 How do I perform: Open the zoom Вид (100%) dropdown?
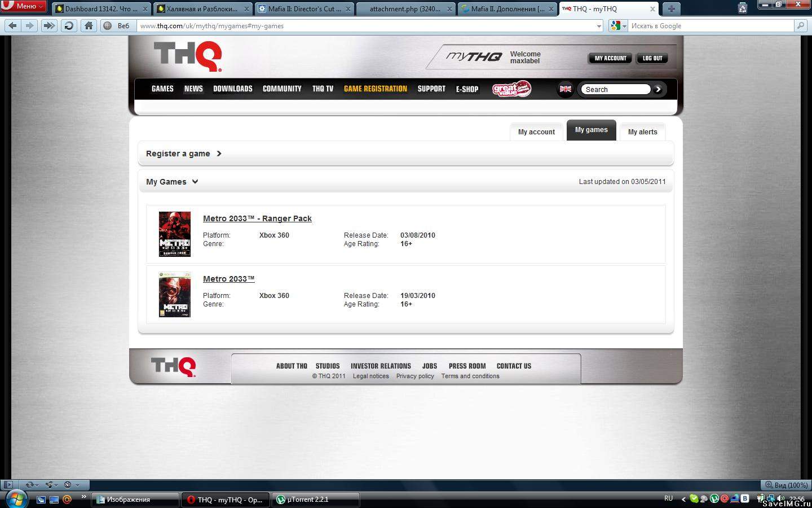pyautogui.click(x=785, y=485)
